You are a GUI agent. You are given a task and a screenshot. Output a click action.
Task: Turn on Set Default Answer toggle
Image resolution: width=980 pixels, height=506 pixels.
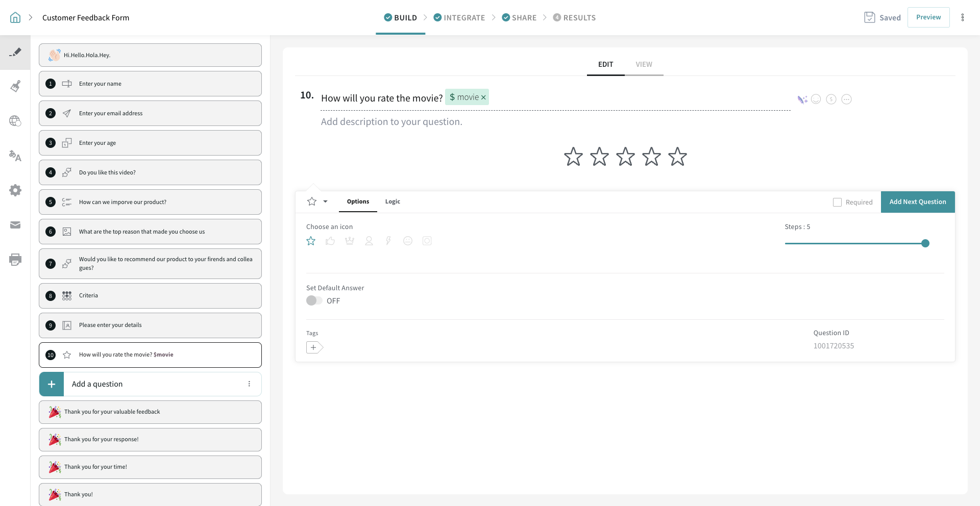pos(314,300)
